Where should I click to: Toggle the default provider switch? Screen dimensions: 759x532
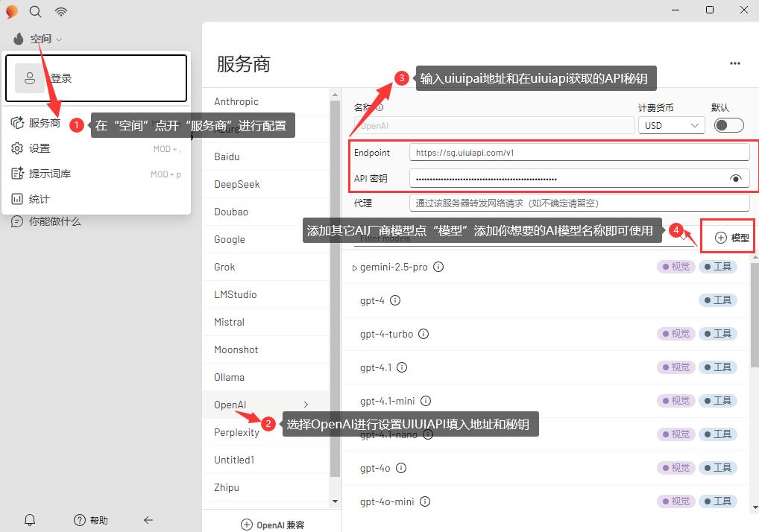tap(728, 125)
